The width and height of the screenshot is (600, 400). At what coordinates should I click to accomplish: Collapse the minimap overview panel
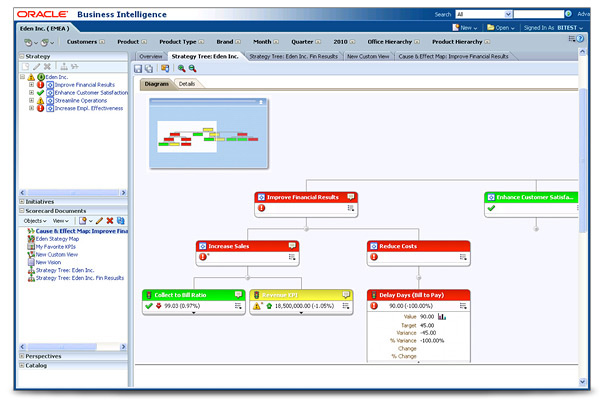[x=261, y=102]
